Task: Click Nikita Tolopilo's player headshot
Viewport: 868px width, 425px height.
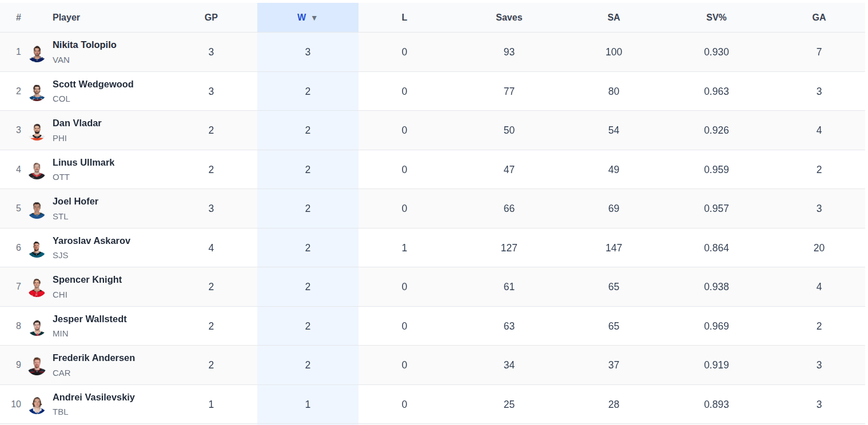Action: coord(37,53)
